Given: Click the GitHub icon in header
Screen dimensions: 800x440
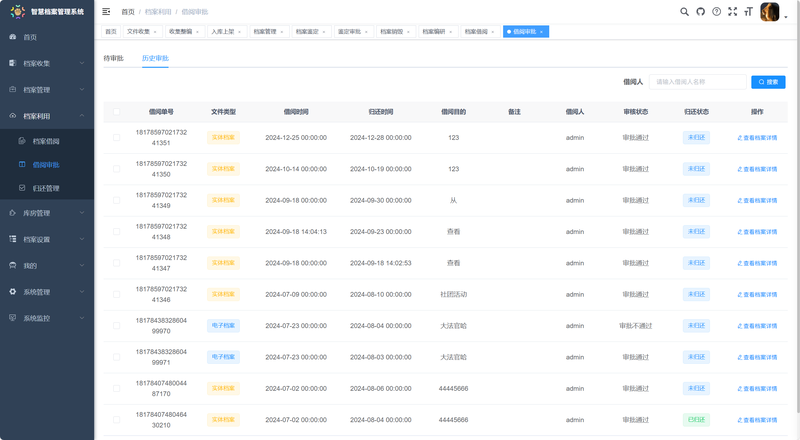Looking at the screenshot, I should [700, 12].
